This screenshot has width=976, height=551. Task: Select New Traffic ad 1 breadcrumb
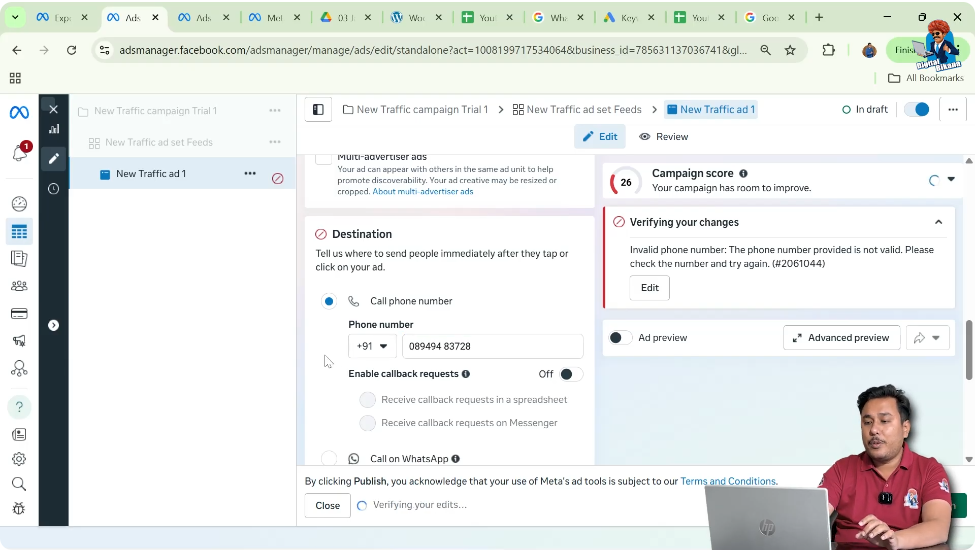coord(711,110)
